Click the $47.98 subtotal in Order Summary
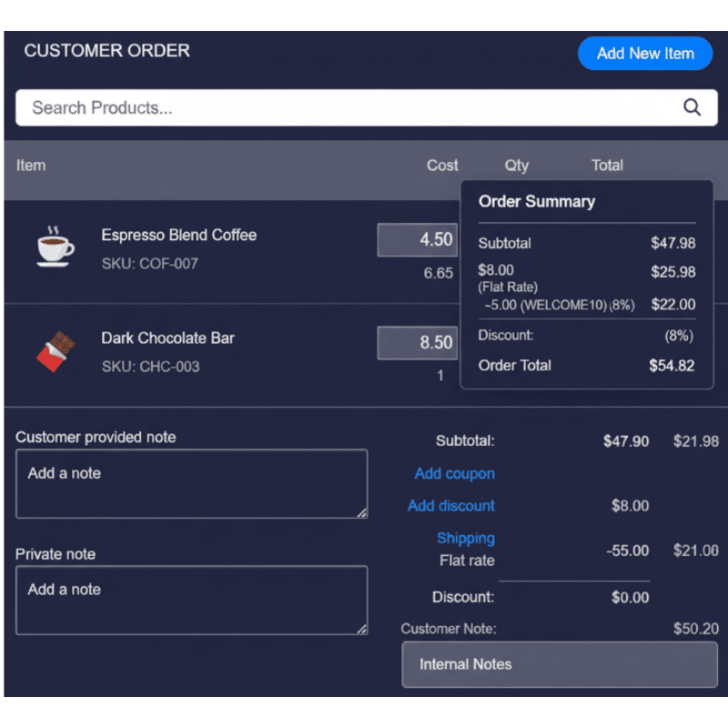The height and width of the screenshot is (728, 728). (x=672, y=243)
